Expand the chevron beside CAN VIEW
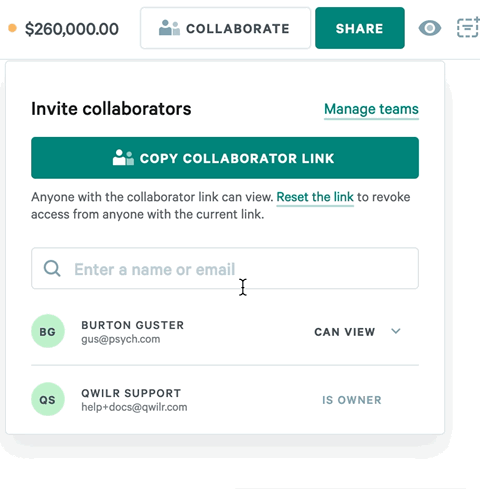 396,331
